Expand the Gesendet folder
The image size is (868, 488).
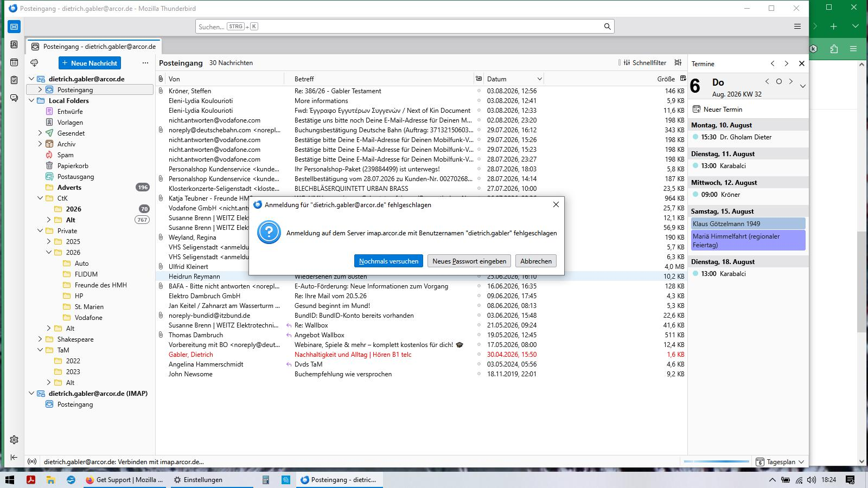coord(40,133)
